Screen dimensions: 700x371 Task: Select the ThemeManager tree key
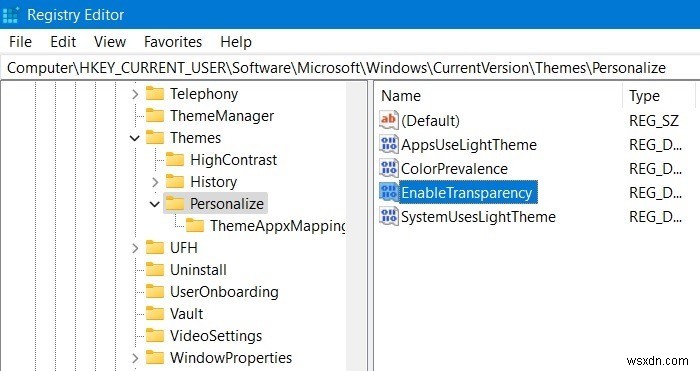point(222,116)
